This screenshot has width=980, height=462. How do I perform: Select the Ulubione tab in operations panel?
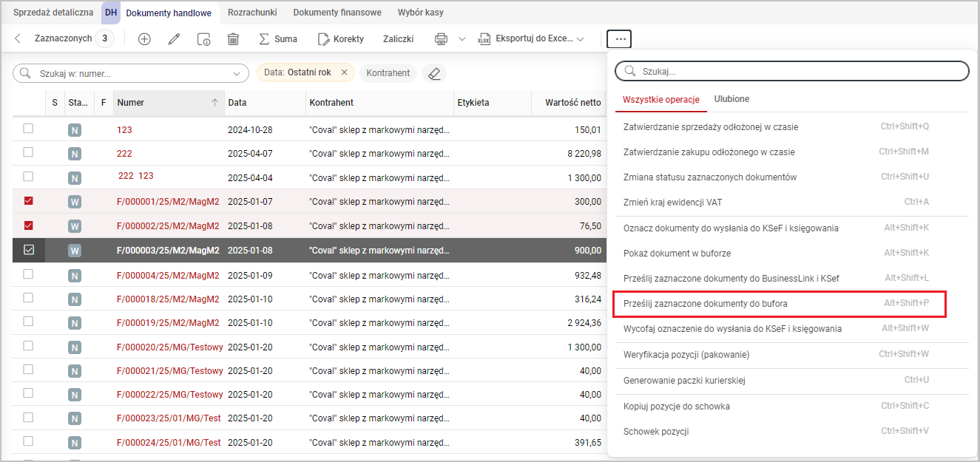[731, 99]
